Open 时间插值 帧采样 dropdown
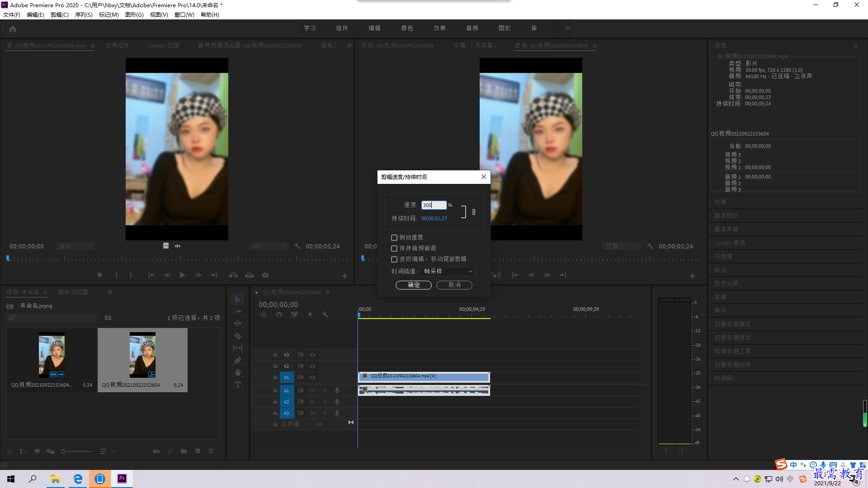The width and height of the screenshot is (868, 488). tap(448, 271)
